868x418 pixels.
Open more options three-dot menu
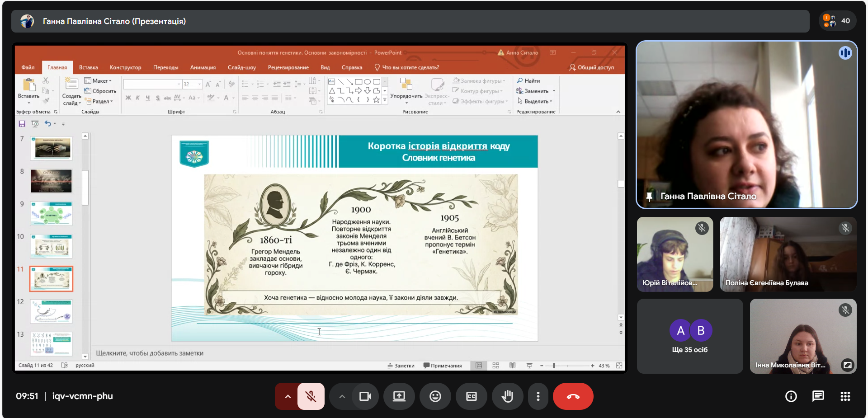pyautogui.click(x=538, y=396)
